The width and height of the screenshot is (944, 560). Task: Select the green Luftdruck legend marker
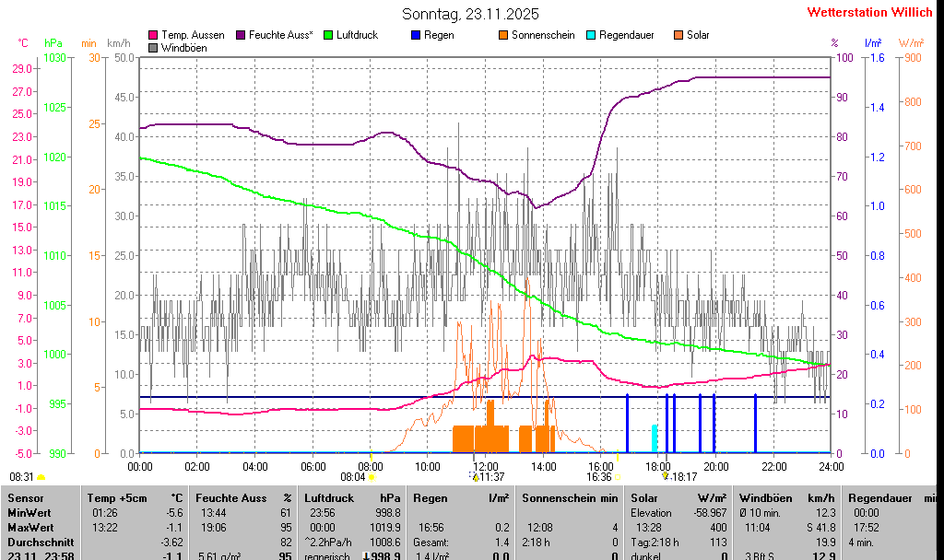327,35
